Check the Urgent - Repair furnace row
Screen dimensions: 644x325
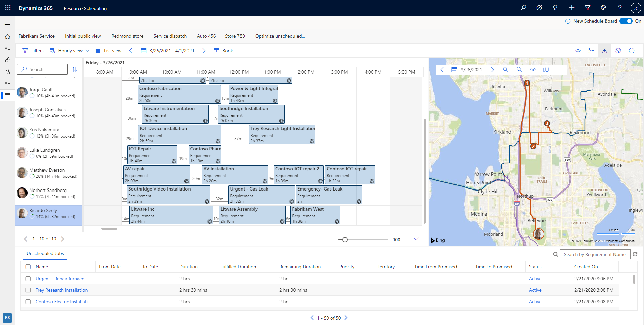click(28, 279)
